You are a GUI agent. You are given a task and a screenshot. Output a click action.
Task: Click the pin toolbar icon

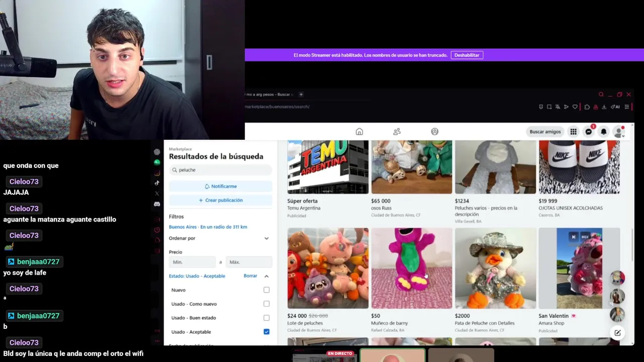tap(541, 107)
